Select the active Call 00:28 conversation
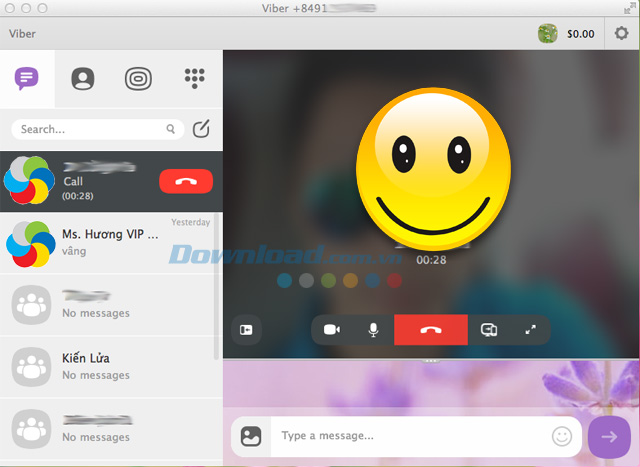The height and width of the screenshot is (467, 640). pyautogui.click(x=111, y=182)
